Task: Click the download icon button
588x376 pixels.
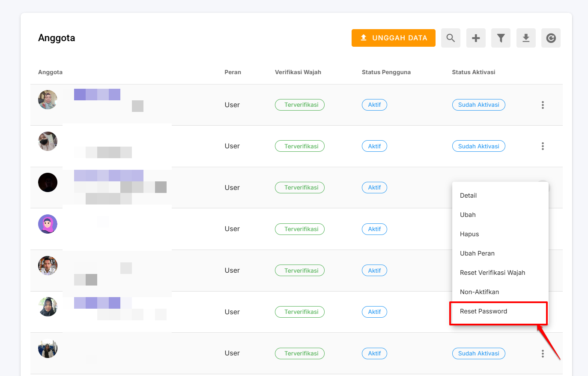Action: click(x=526, y=38)
